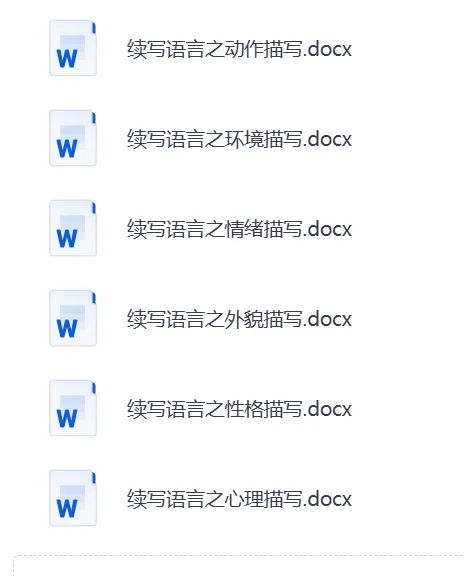Select the 环境描写 Word file icon
The width and height of the screenshot is (464, 576).
tap(73, 138)
